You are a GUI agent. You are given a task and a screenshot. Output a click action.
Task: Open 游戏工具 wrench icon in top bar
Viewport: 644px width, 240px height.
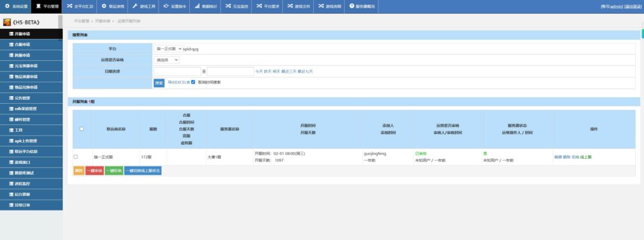(135, 6)
